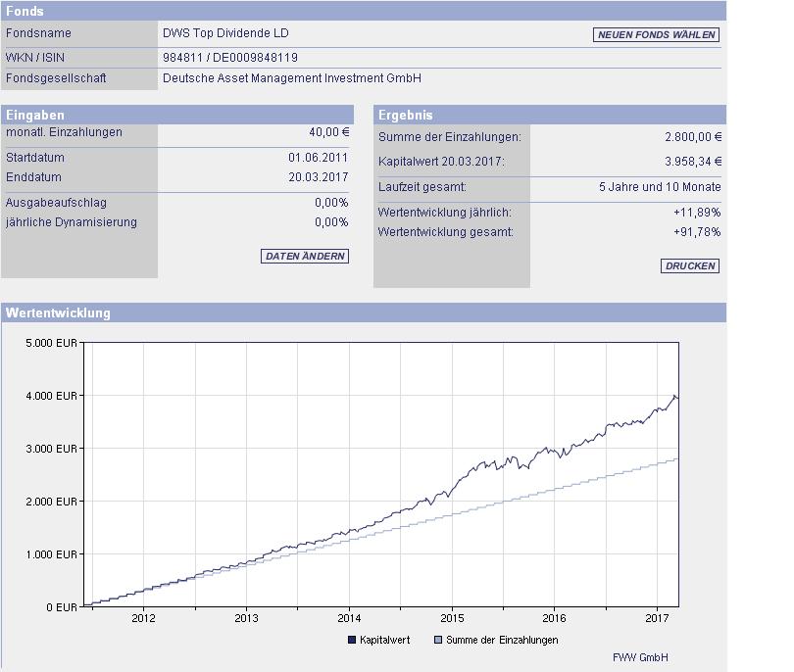Image resolution: width=794 pixels, height=672 pixels.
Task: Click the 'Kapitalwert' legend text
Action: (x=385, y=640)
